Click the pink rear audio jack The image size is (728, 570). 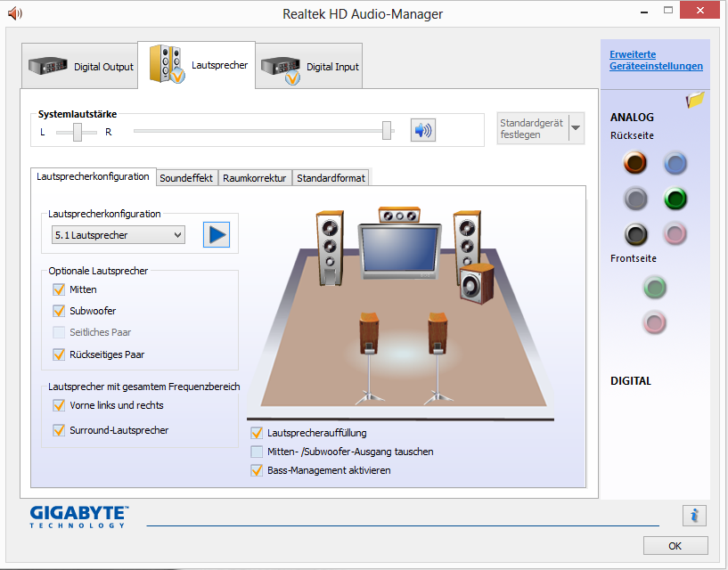click(x=675, y=234)
